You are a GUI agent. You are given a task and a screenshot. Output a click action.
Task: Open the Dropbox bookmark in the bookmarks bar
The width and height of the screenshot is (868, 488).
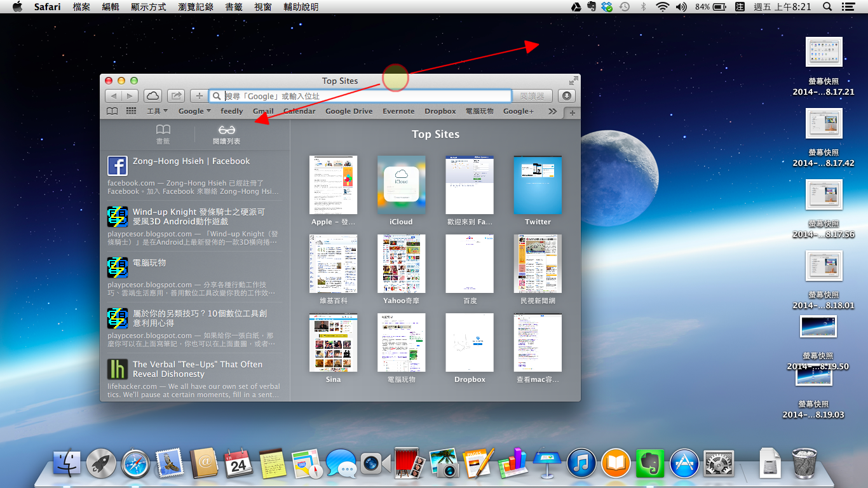click(440, 111)
